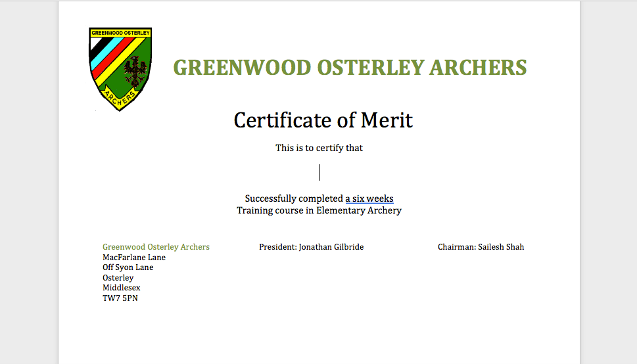Click the 'This is to certify that' line
The image size is (637, 364).
[x=319, y=148]
